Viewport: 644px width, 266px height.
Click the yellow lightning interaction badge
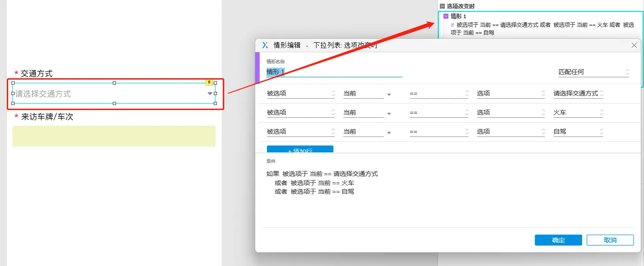[x=209, y=82]
